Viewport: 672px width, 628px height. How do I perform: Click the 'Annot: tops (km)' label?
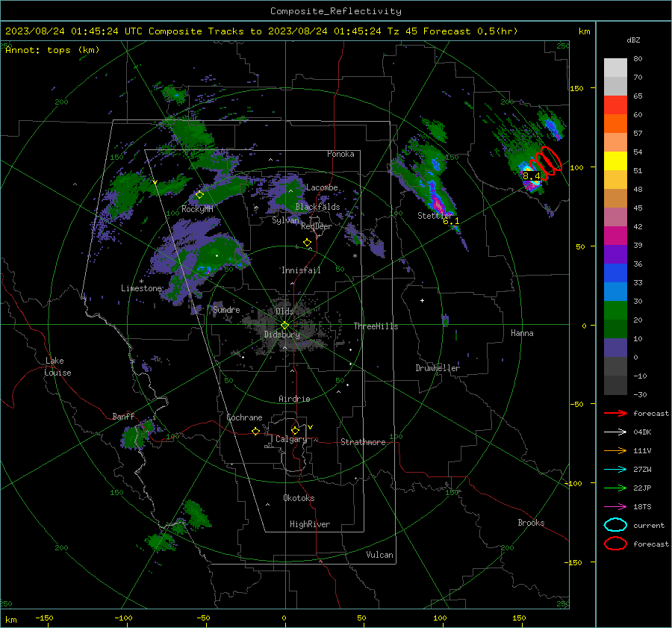click(52, 50)
